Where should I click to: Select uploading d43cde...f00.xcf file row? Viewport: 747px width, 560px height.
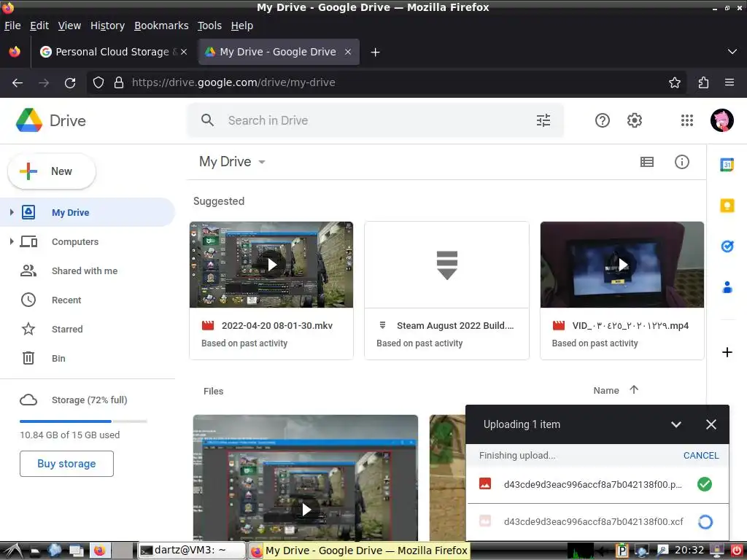click(x=597, y=522)
